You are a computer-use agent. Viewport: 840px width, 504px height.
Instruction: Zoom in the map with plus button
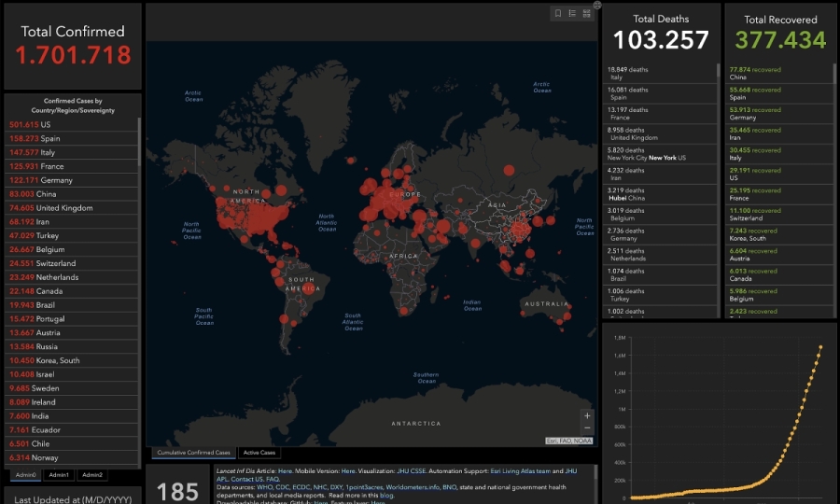click(x=587, y=415)
